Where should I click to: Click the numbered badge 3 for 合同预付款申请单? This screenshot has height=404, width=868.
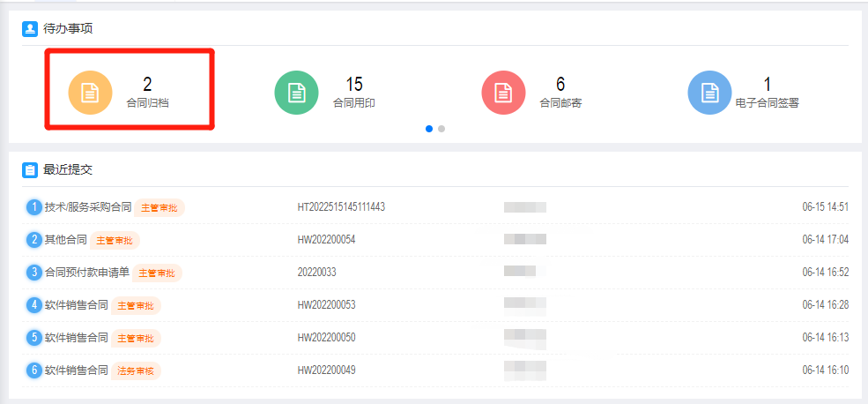click(x=34, y=273)
